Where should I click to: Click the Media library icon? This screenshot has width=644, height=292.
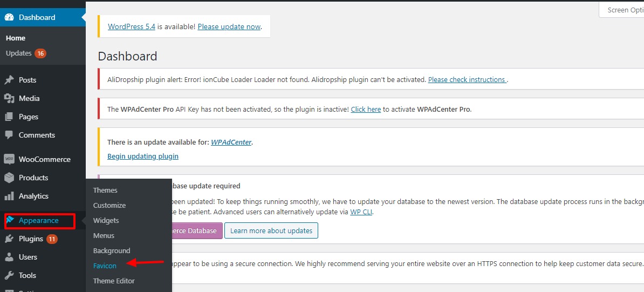click(9, 98)
